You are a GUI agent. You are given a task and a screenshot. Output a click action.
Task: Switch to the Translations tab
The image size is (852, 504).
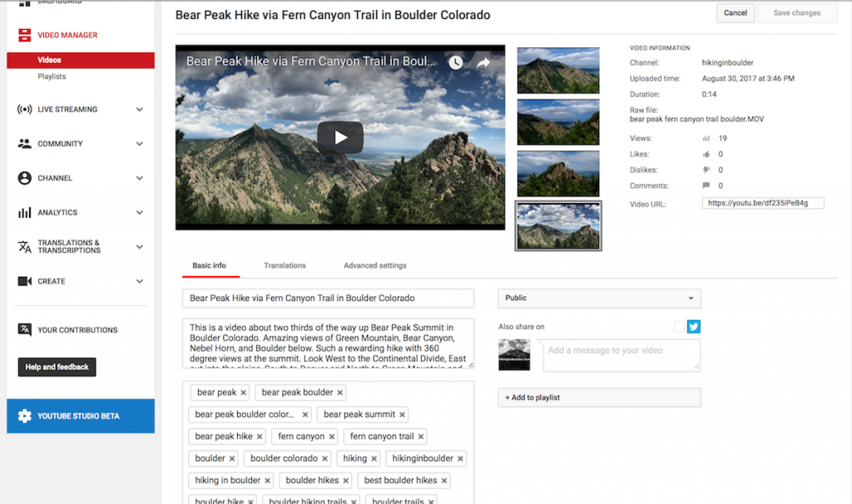tap(285, 265)
